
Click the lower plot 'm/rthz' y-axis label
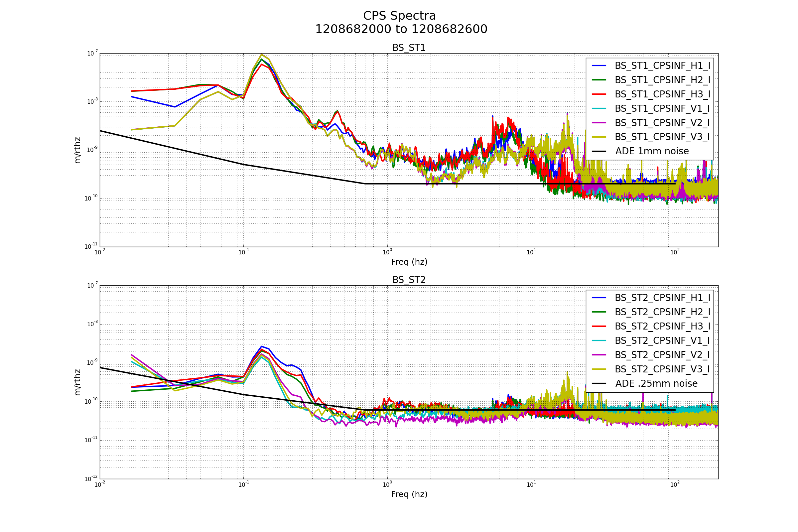pyautogui.click(x=77, y=382)
